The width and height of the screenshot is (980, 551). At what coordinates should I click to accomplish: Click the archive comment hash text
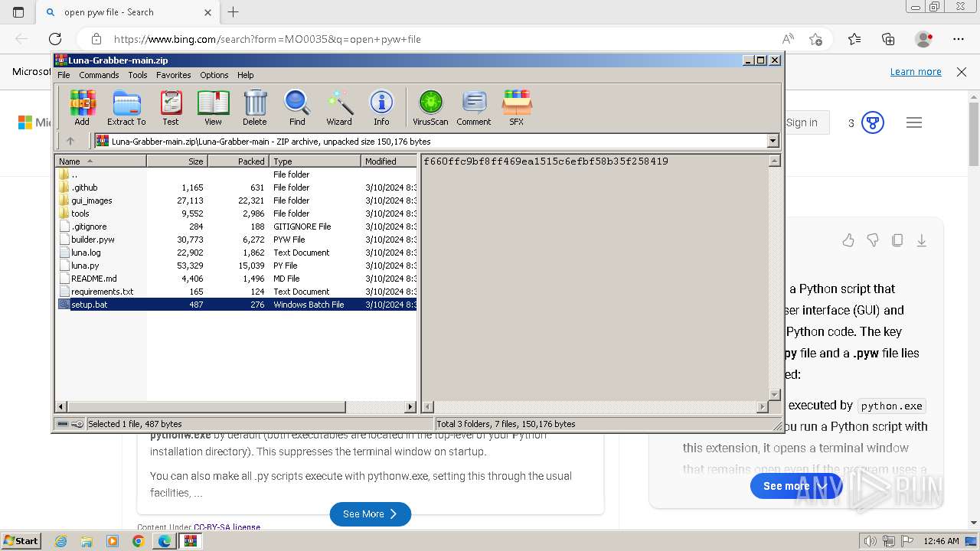(546, 161)
